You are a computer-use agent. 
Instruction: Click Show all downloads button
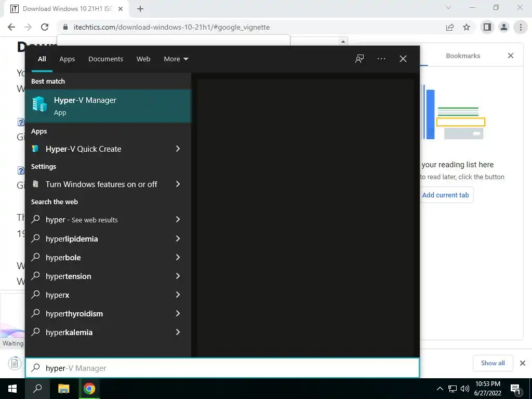(493, 363)
